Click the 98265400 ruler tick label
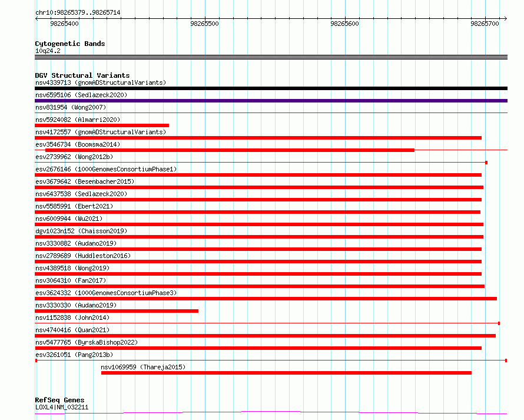 [x=64, y=24]
